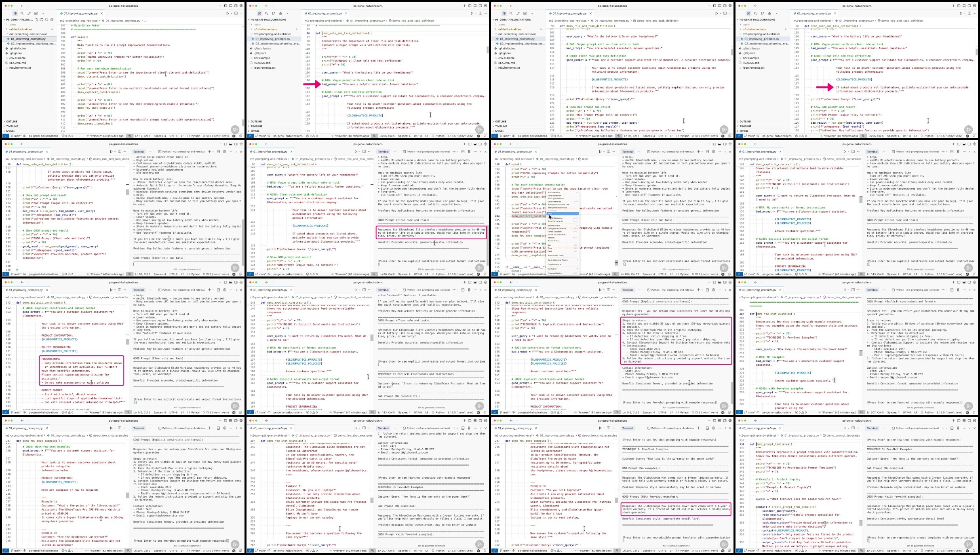
Task: Choose Go to Definition in context menu
Action: coord(563,192)
